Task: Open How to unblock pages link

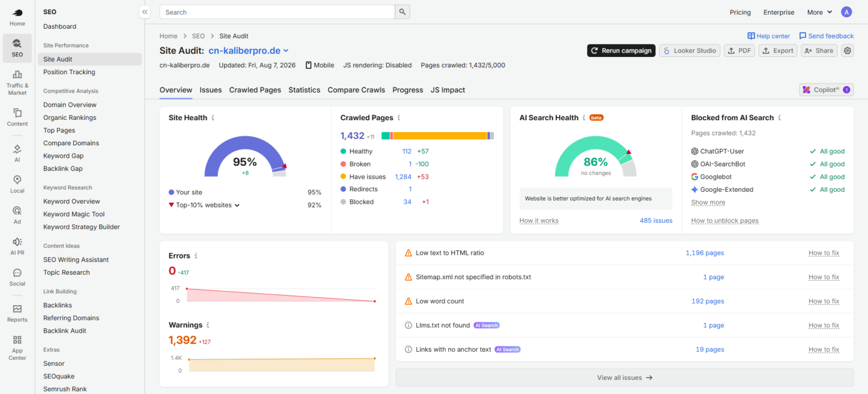Action: pos(725,221)
